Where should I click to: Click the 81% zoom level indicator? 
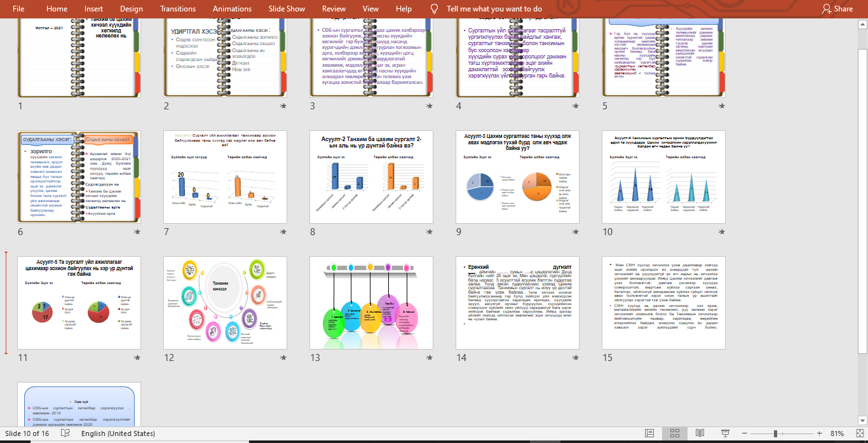837,433
